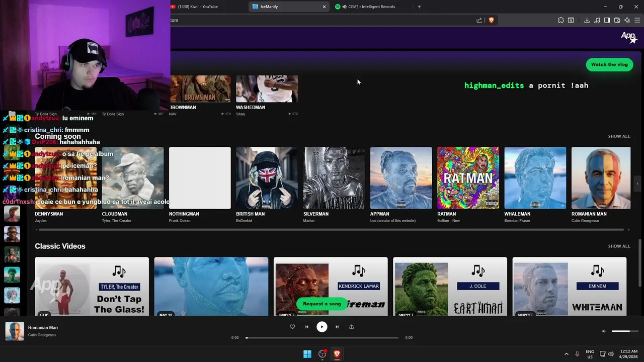644x362 pixels.
Task: Open the tab search icon in the toolbar
Action: (571, 20)
